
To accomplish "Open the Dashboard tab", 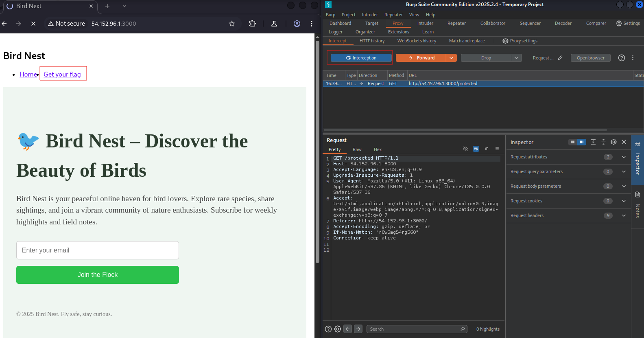I will pos(340,23).
